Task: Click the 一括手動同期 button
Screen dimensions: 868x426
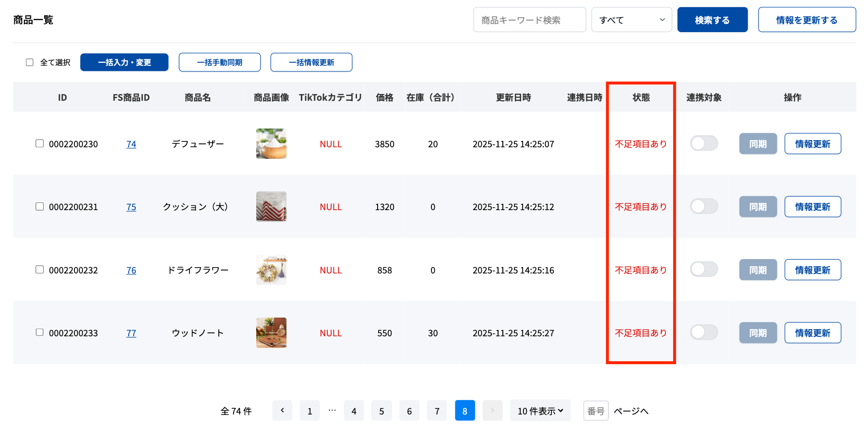Action: click(x=220, y=62)
